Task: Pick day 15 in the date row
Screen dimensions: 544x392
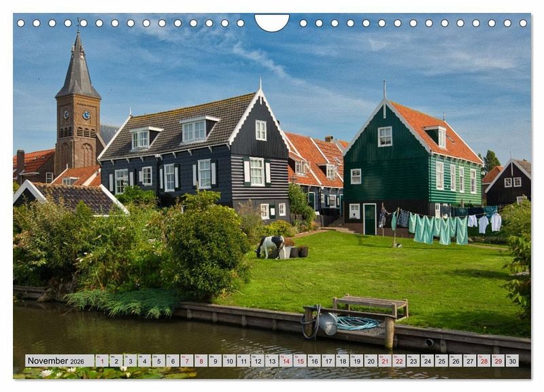Action: point(300,361)
